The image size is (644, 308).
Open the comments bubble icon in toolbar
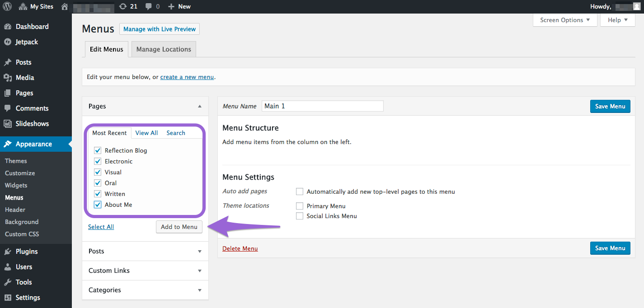(149, 6)
